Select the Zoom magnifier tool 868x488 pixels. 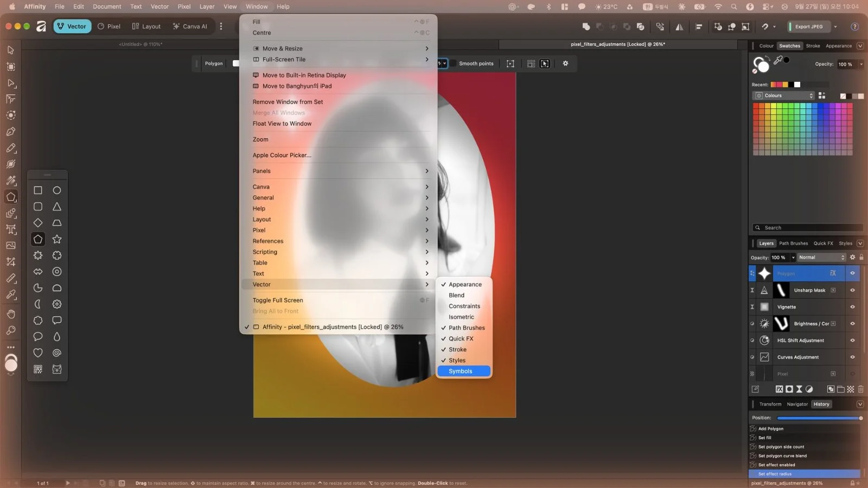[x=10, y=330]
